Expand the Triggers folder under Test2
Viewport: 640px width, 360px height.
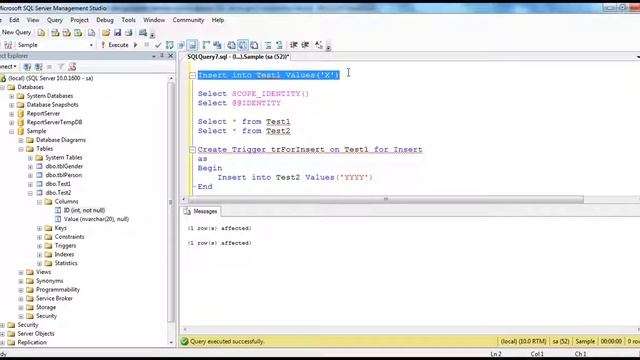coord(40,246)
